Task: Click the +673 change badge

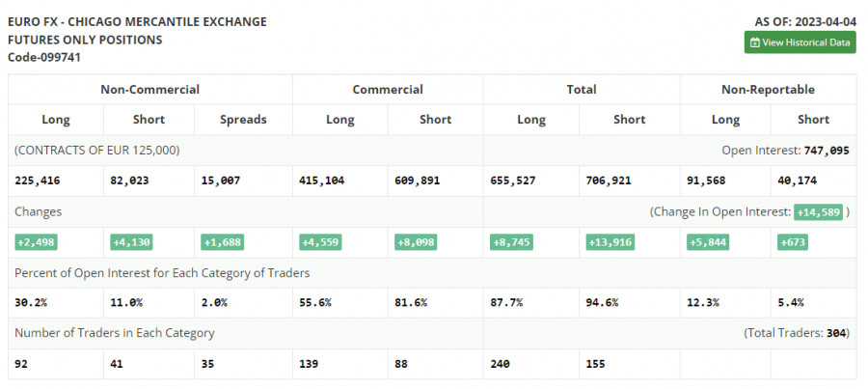Action: [793, 242]
